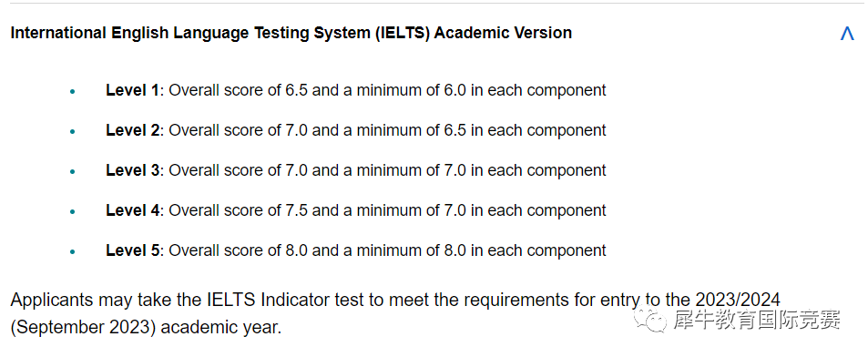The image size is (868, 357).
Task: Click the bullet dot beside Level 4
Action: [73, 212]
